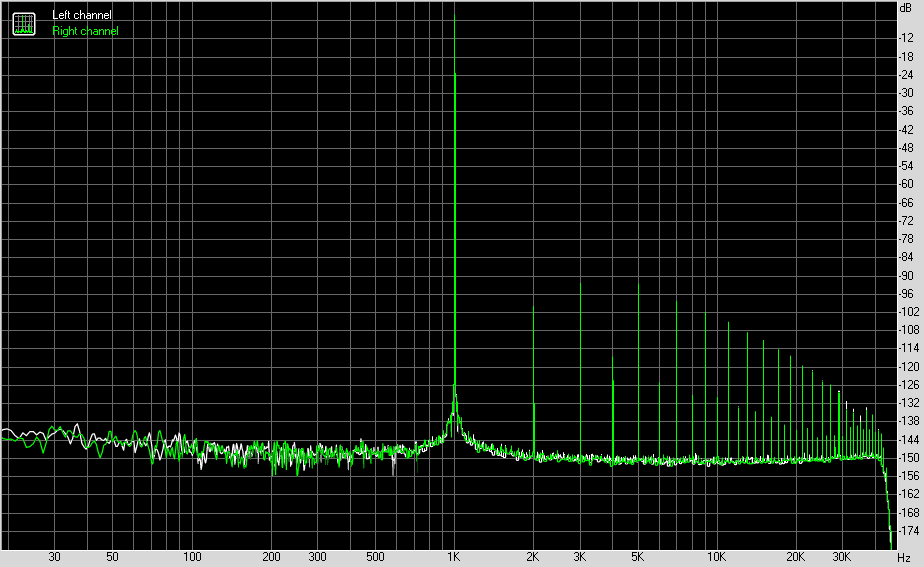Viewport: 924px width, 567px height.
Task: Click the 5K frequency axis label
Action: 638,557
